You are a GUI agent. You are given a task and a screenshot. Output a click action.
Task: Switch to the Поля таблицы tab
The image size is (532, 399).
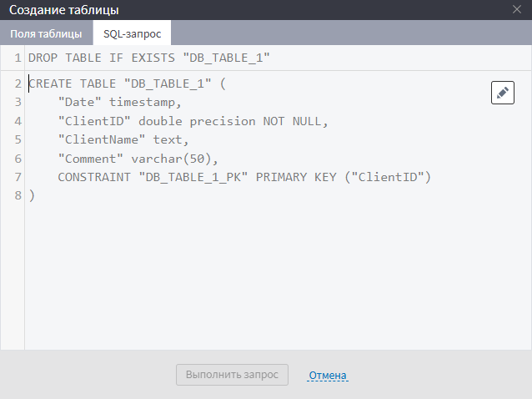(46, 34)
